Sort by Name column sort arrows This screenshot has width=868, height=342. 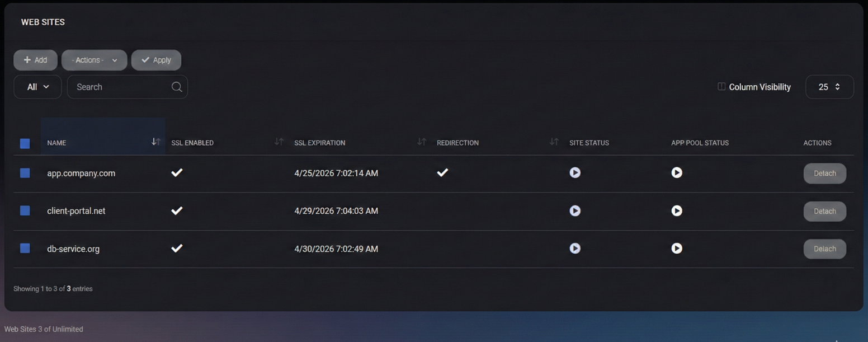click(156, 142)
